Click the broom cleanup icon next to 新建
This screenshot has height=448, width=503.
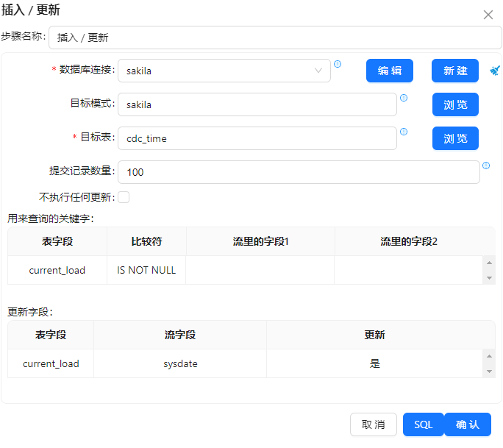pos(494,71)
